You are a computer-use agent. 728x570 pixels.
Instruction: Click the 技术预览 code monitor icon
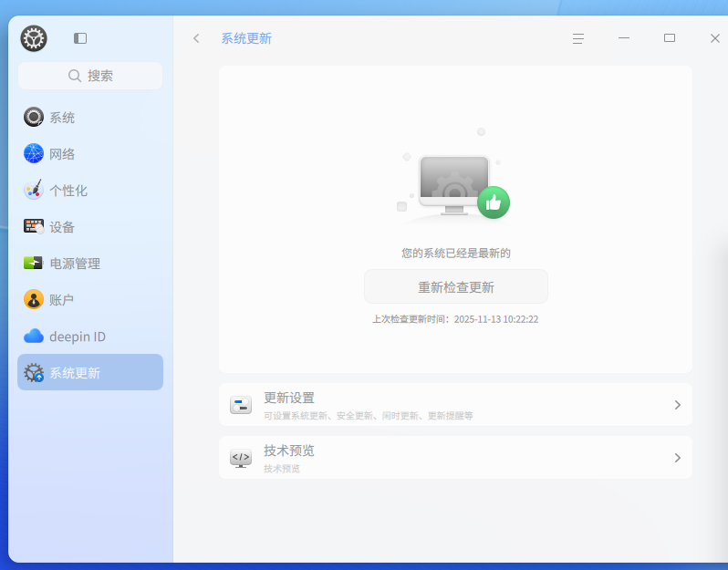[241, 458]
